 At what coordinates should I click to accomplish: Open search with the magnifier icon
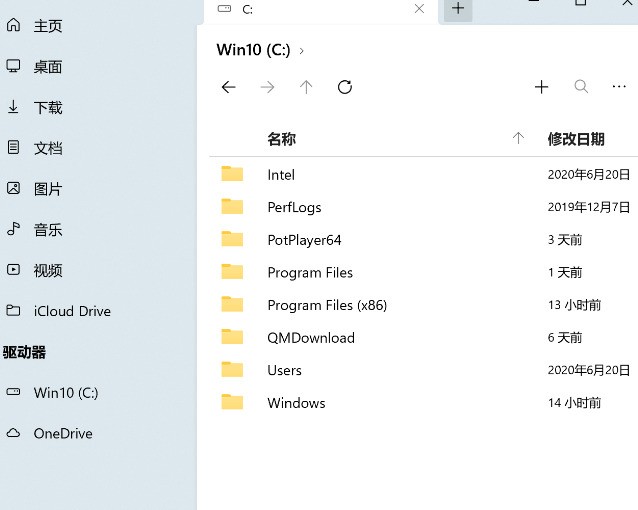(x=581, y=86)
